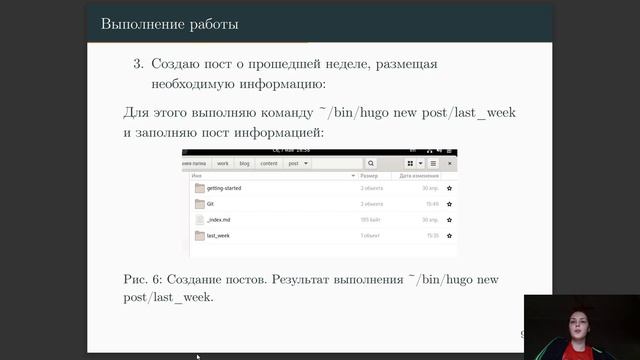Click the home folder breadcrumb
Screen dimensions: 640x360
coord(195,163)
